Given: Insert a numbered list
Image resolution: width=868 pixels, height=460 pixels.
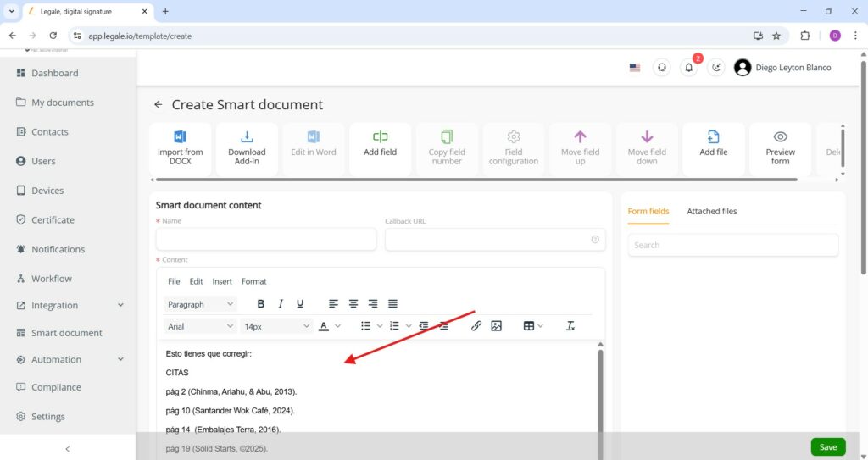Looking at the screenshot, I should click(395, 326).
